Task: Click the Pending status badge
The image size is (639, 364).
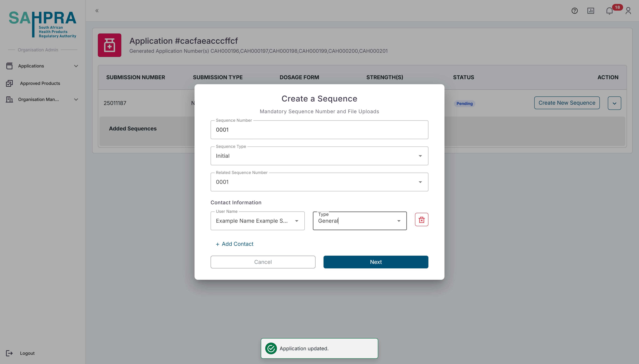Action: pyautogui.click(x=465, y=103)
